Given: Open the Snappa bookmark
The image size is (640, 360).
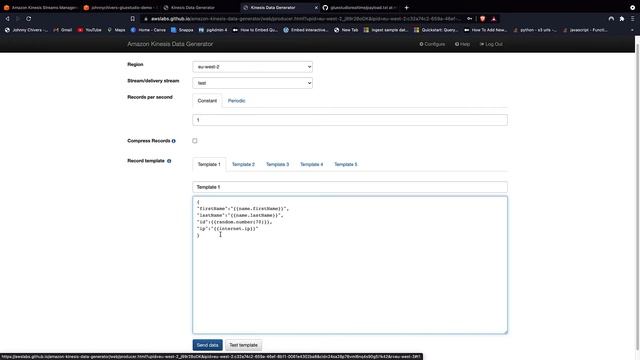Looking at the screenshot, I should 182,30.
